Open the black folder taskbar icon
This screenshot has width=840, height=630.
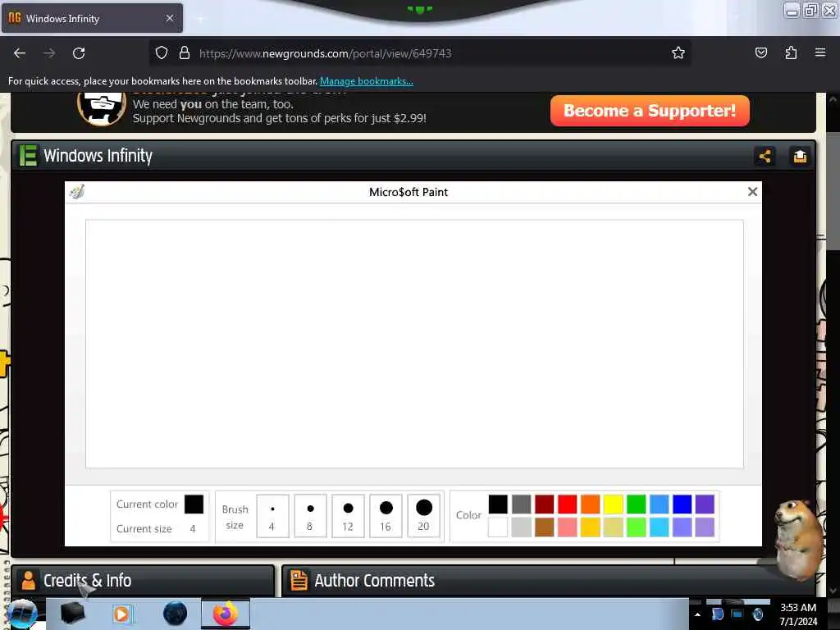[x=72, y=614]
